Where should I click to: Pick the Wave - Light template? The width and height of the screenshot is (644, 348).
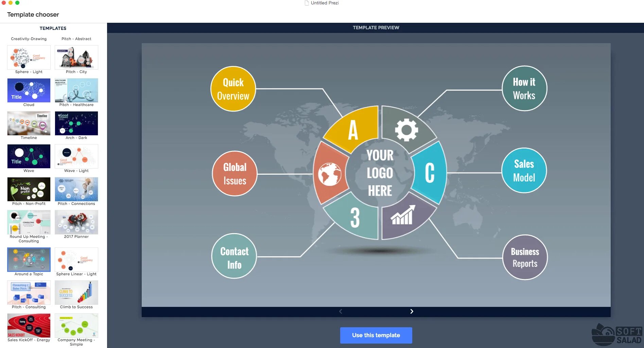[76, 156]
